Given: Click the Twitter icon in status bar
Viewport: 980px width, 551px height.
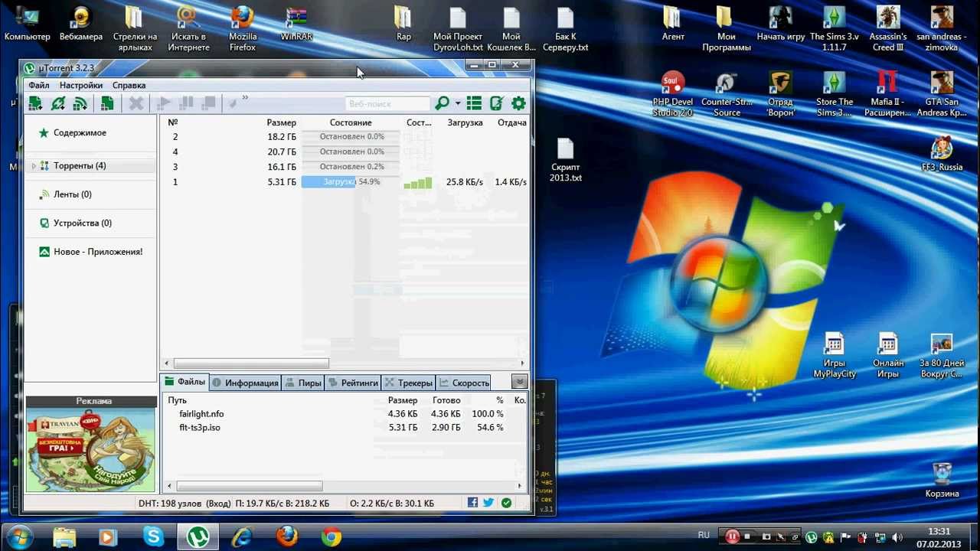Looking at the screenshot, I should click(488, 503).
